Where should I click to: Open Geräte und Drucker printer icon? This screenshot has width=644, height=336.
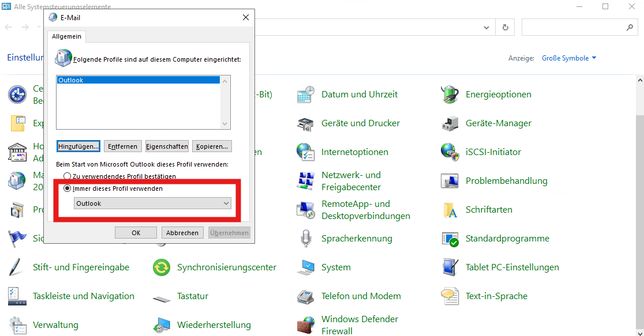tap(306, 123)
